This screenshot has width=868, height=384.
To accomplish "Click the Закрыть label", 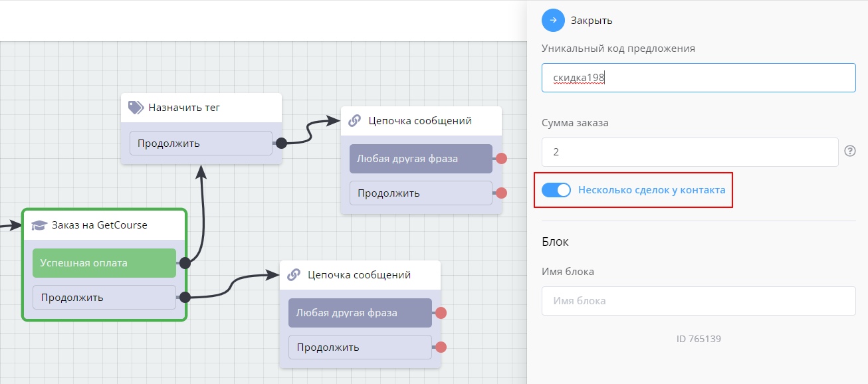I will click(x=592, y=21).
